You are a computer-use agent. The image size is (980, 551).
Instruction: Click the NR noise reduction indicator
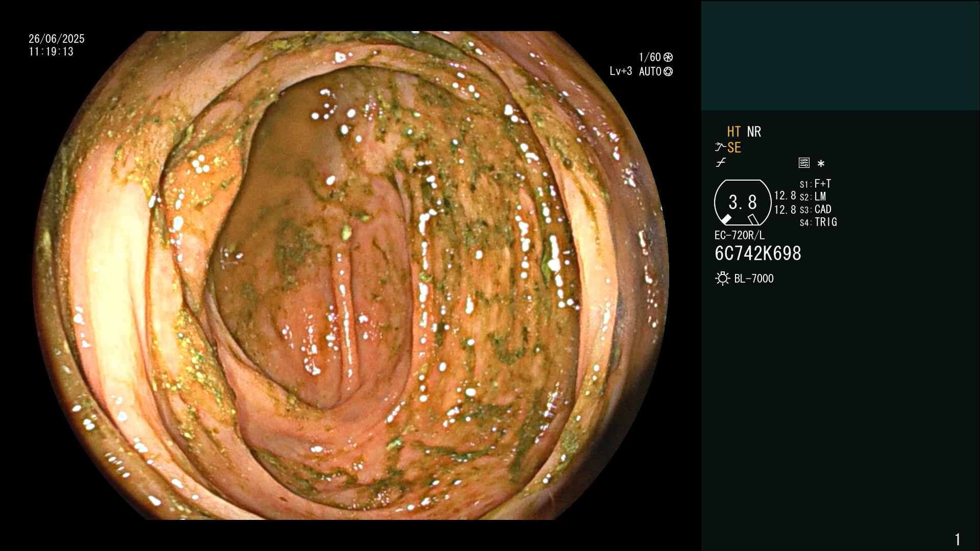(754, 132)
